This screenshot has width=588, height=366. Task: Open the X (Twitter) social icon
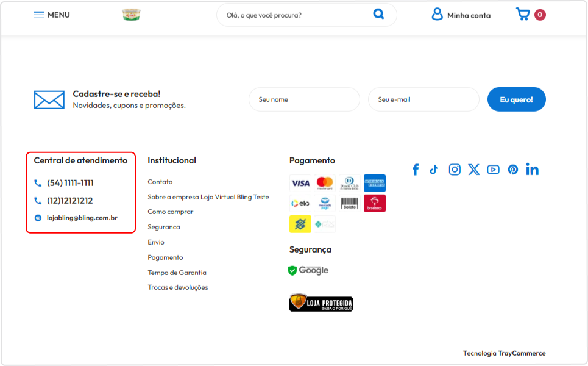tap(474, 170)
